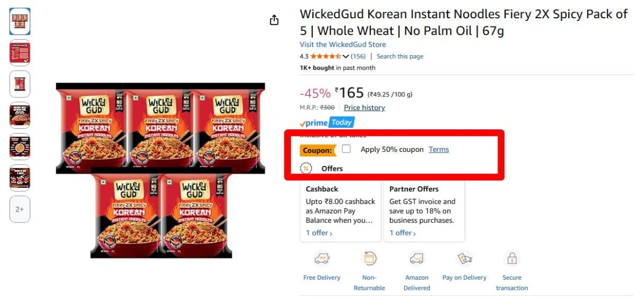Click the Pay on Delivery icon
Image resolution: width=644 pixels, height=300 pixels.
(x=464, y=259)
